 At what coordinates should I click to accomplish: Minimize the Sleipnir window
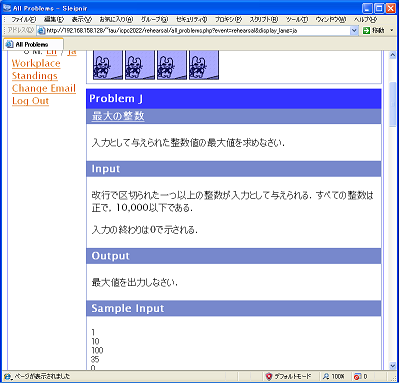tap(367, 8)
